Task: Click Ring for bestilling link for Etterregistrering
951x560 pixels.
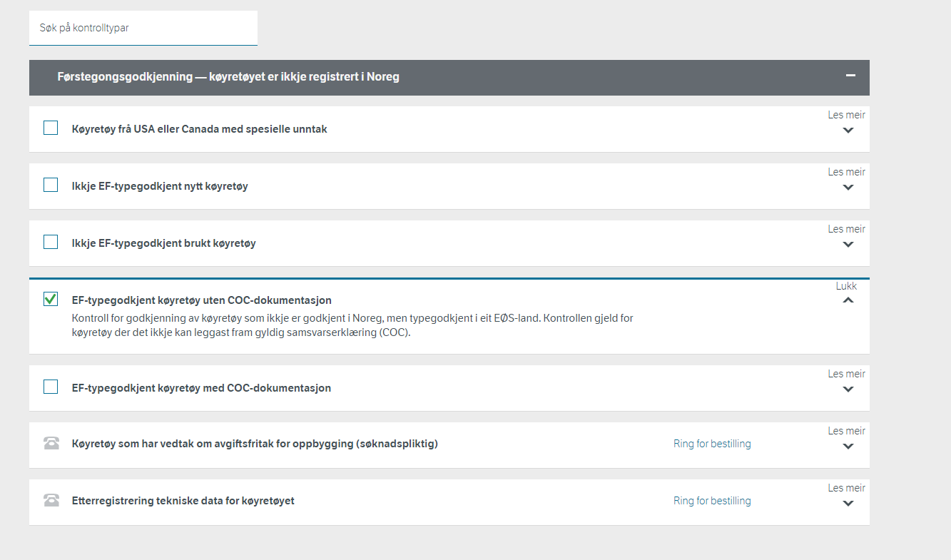Action: (712, 501)
